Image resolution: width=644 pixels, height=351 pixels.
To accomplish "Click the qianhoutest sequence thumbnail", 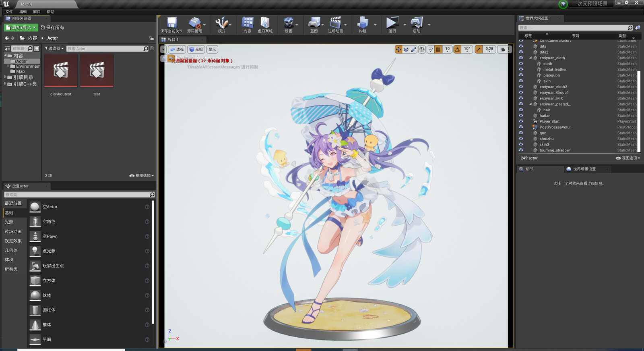I will 61,71.
